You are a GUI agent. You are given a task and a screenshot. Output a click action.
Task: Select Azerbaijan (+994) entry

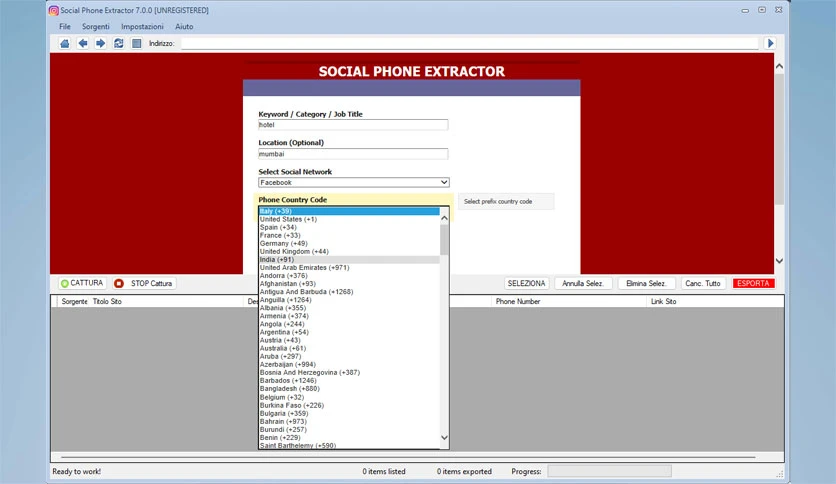pos(349,365)
